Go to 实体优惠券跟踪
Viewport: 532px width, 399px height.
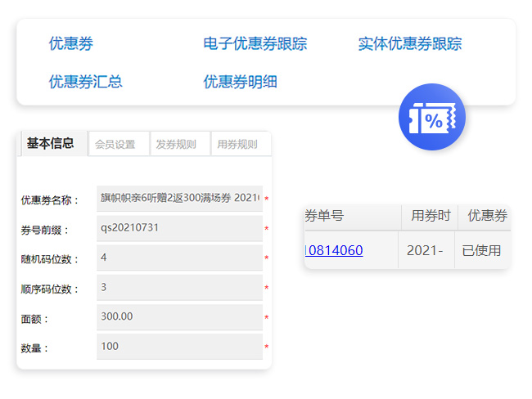coord(409,44)
